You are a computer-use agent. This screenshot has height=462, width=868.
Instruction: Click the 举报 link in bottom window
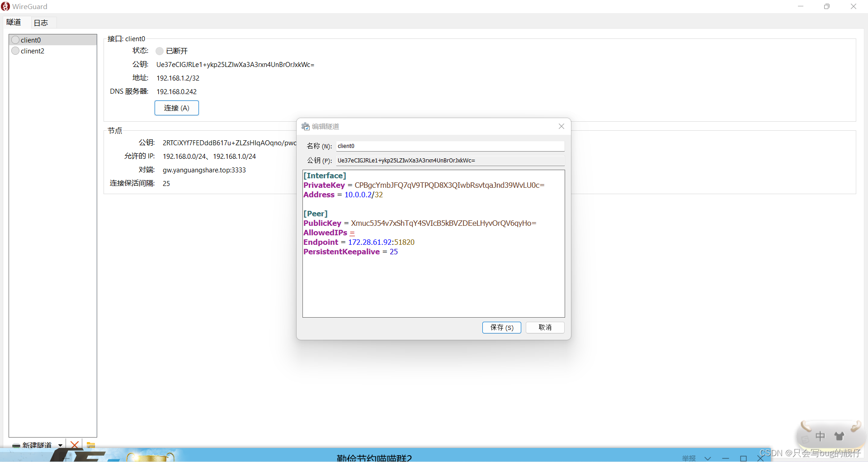(x=689, y=458)
